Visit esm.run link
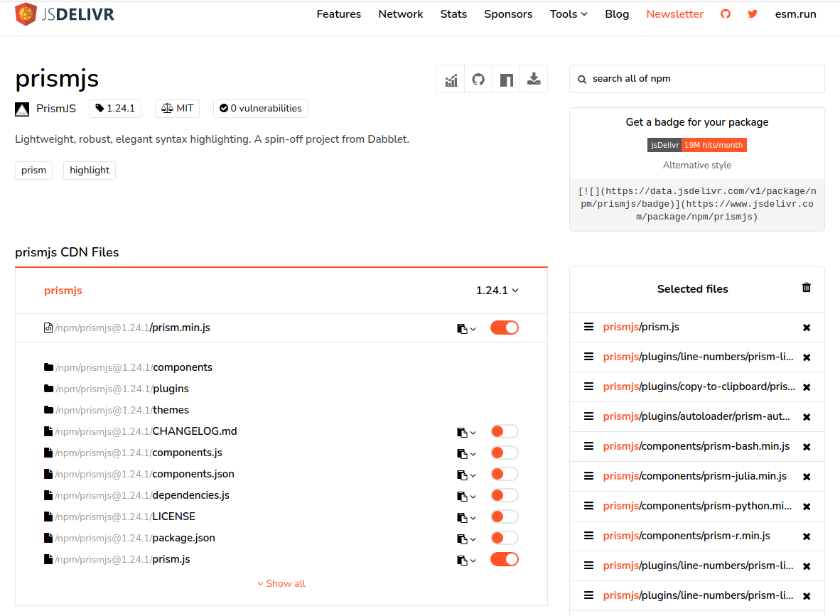Screen dimensions: 840x616 (x=795, y=14)
